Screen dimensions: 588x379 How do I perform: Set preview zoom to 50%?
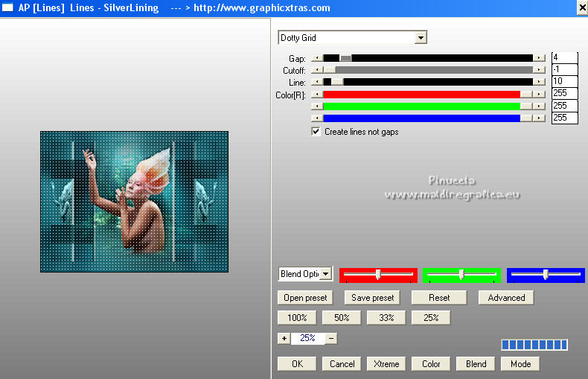[x=342, y=318]
